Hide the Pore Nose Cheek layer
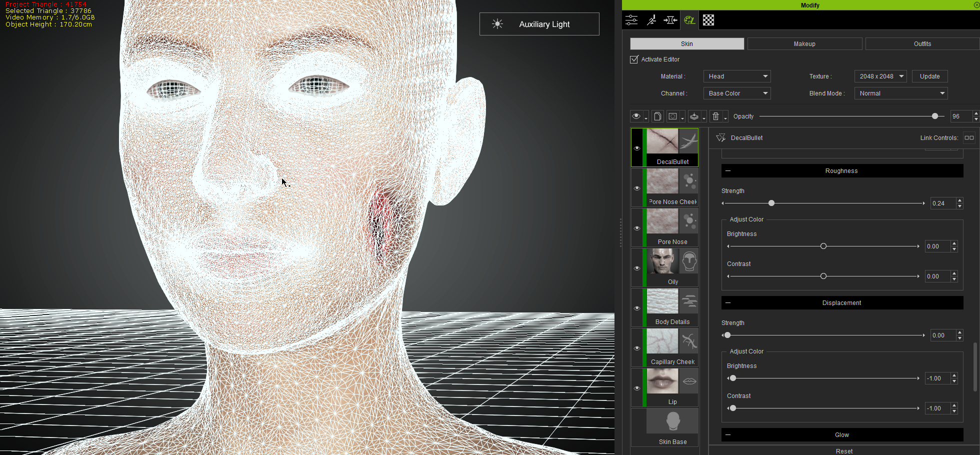Viewport: 980px width, 455px height. [x=636, y=188]
